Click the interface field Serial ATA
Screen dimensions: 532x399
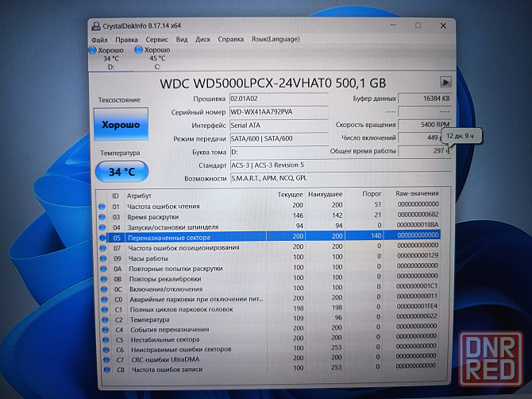pyautogui.click(x=279, y=126)
